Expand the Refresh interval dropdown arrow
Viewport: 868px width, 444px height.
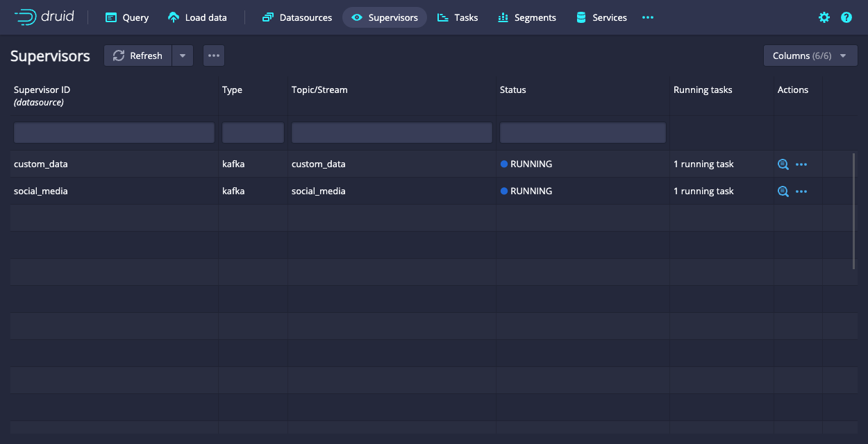183,55
